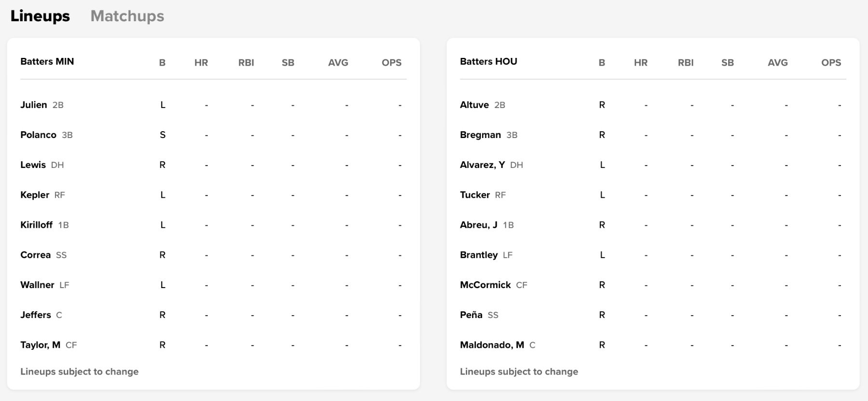
Task: Select Correa in the MIN batters
Action: [x=35, y=255]
